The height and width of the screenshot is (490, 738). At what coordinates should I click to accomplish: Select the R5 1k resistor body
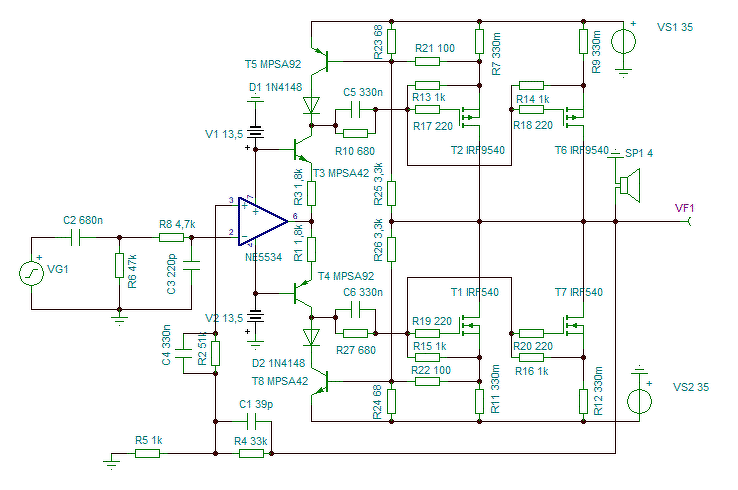point(147,454)
